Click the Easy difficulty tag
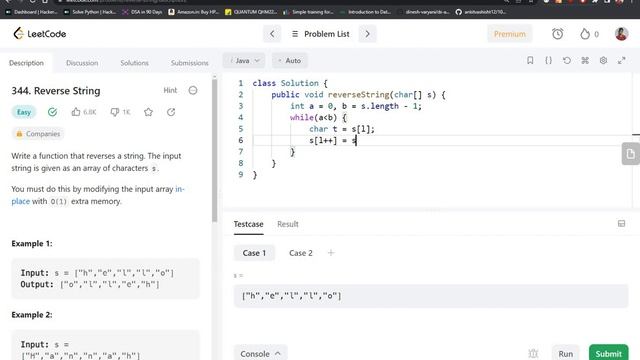Image resolution: width=640 pixels, height=360 pixels. pos(24,112)
